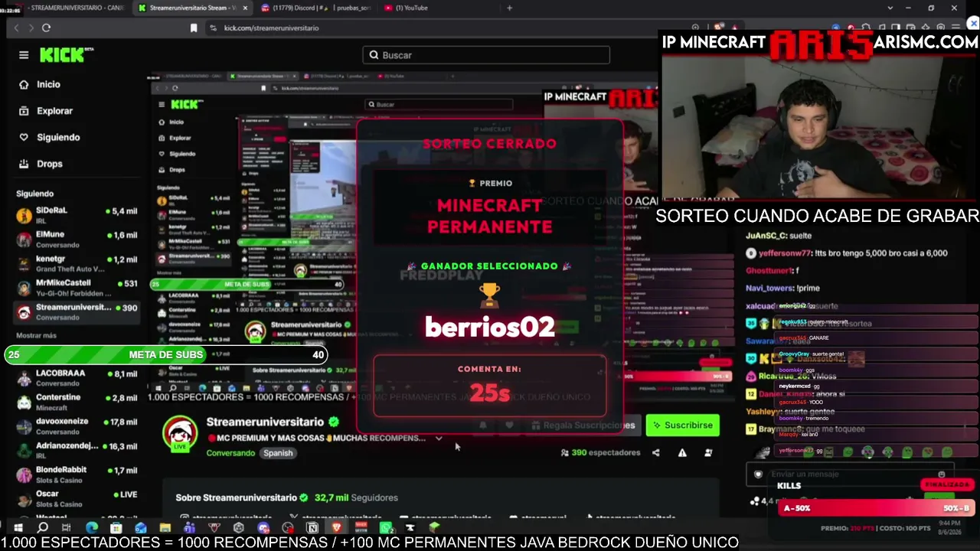Screen dimensions: 980x551
Task: Open Explorar in the sidebar
Action: (x=54, y=111)
